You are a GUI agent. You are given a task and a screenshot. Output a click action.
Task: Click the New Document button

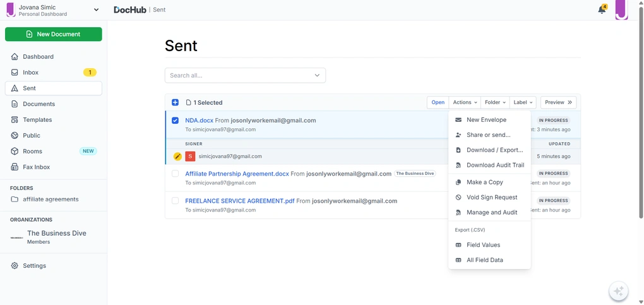53,34
